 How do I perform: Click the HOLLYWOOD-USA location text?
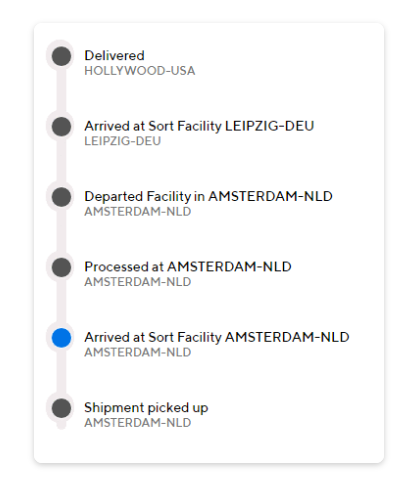click(x=140, y=71)
